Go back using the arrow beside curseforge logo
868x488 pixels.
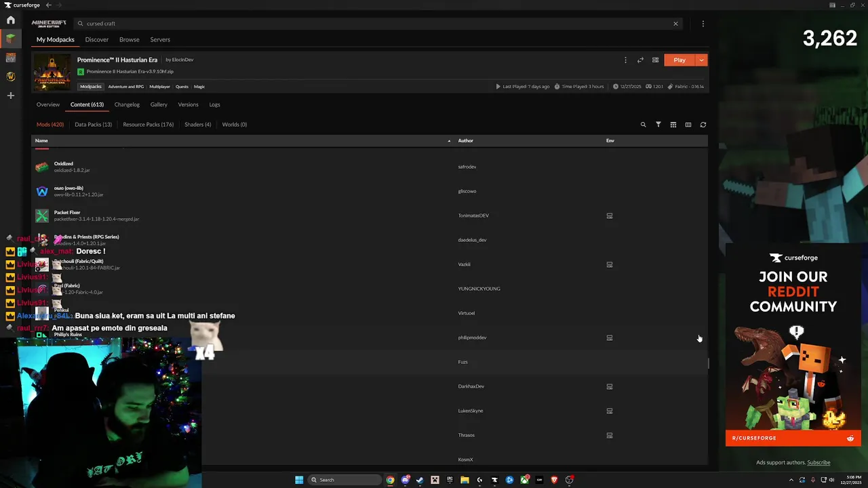point(48,5)
